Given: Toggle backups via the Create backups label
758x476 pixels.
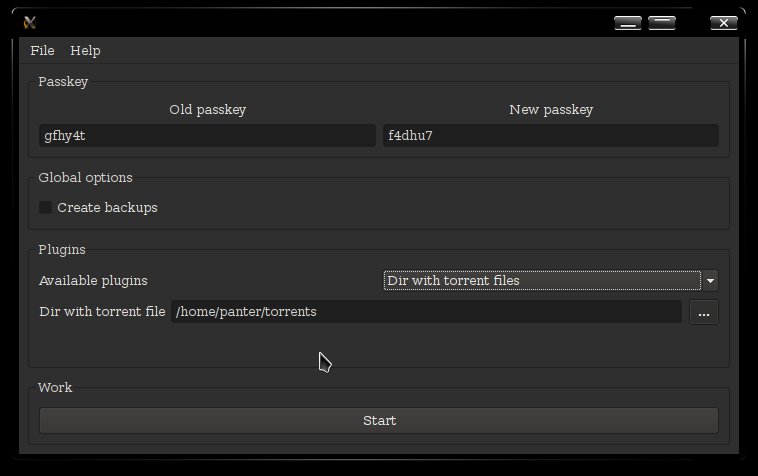Looking at the screenshot, I should click(x=107, y=207).
